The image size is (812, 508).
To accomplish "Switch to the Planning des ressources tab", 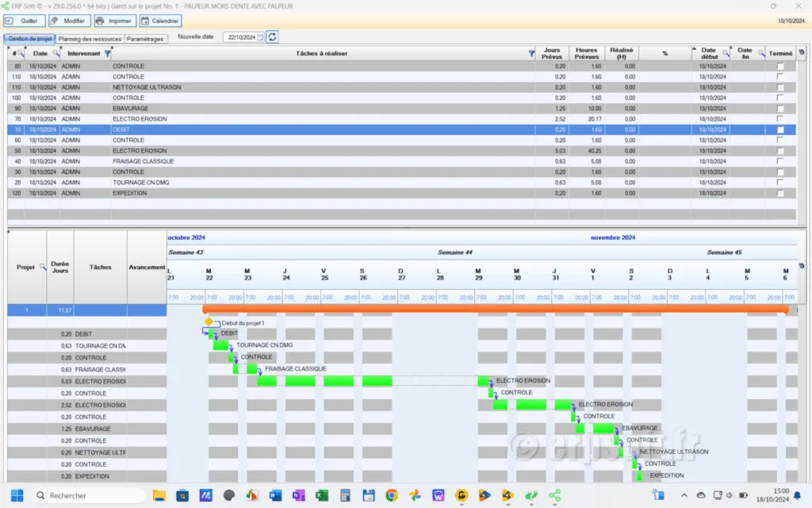I will point(89,37).
